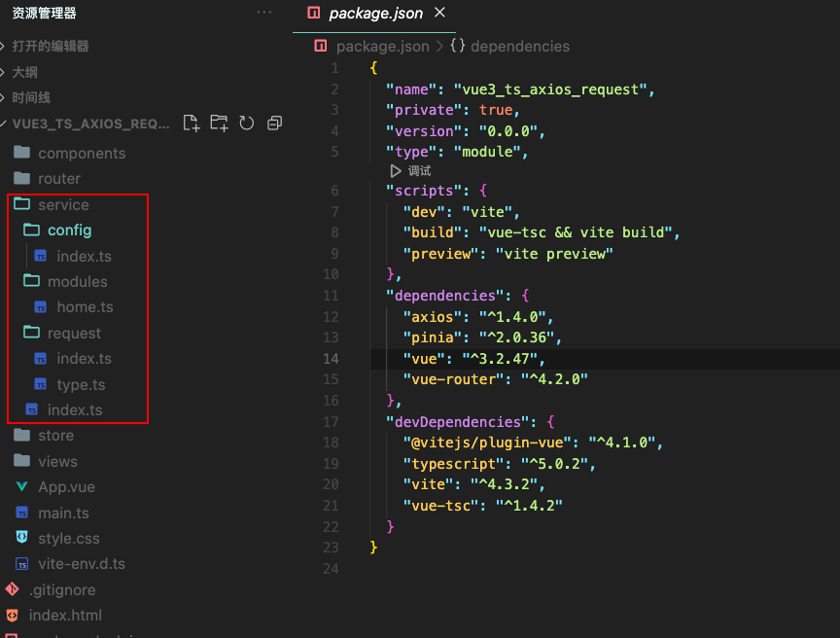Viewport: 840px width, 638px height.
Task: Expand the 打开的编辑器 section
Action: pyautogui.click(x=50, y=46)
